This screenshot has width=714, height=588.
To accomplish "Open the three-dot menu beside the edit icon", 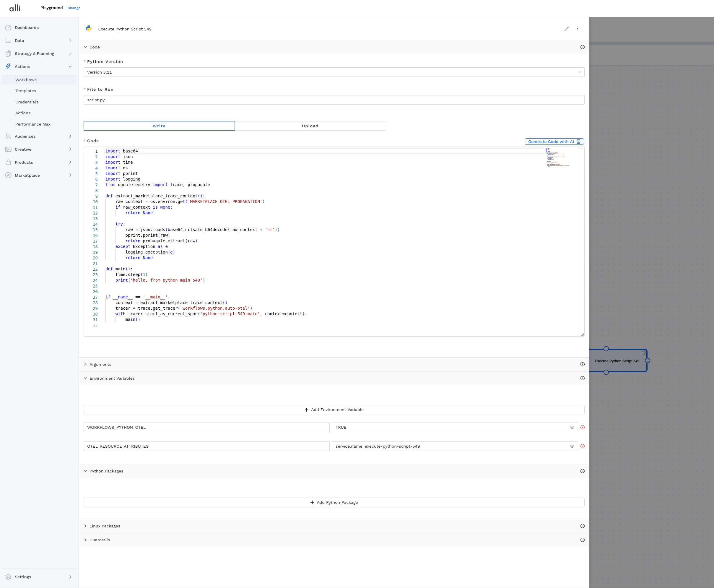I will [x=578, y=29].
